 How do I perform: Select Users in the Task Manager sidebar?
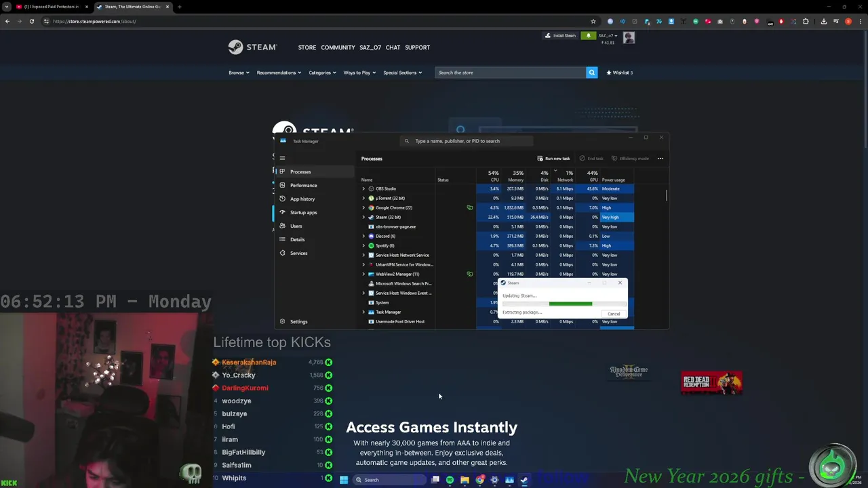314,226
